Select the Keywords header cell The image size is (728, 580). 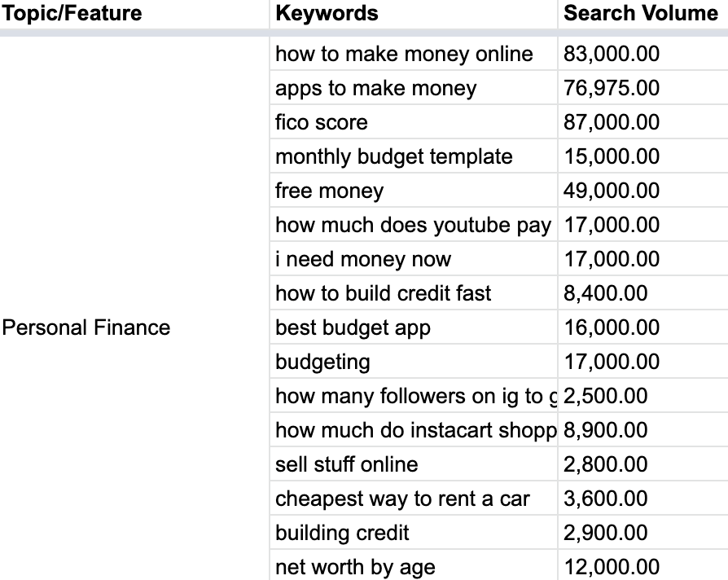tap(327, 14)
